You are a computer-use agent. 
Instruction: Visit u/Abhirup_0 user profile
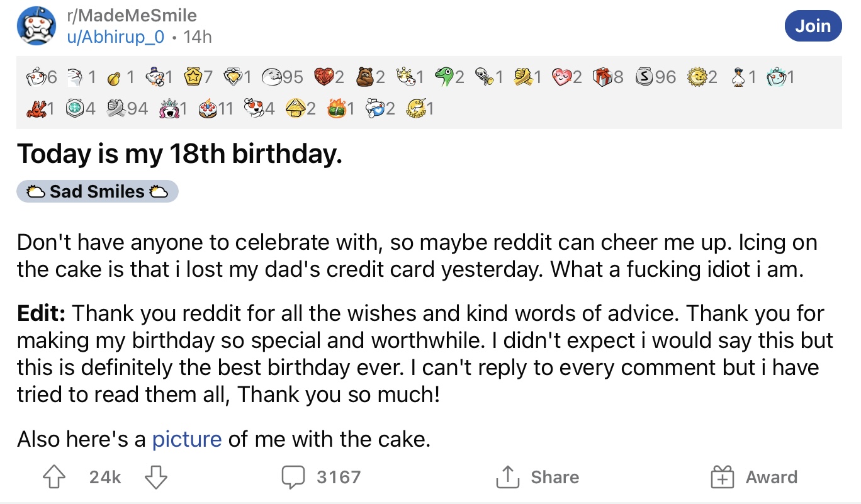[116, 37]
